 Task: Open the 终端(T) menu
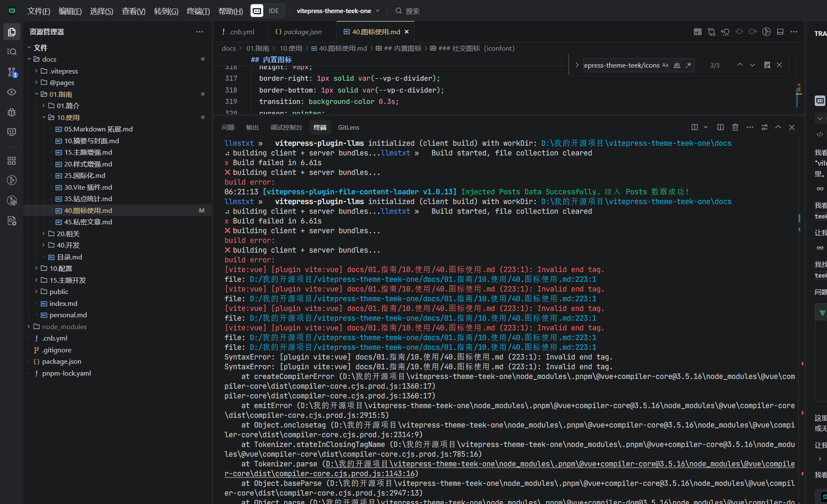coord(198,11)
